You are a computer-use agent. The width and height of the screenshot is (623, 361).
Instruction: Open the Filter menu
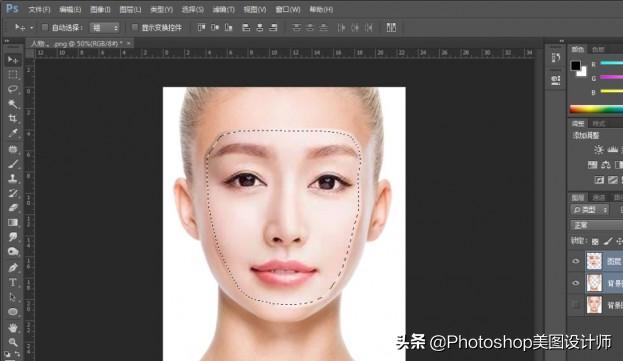pos(224,9)
